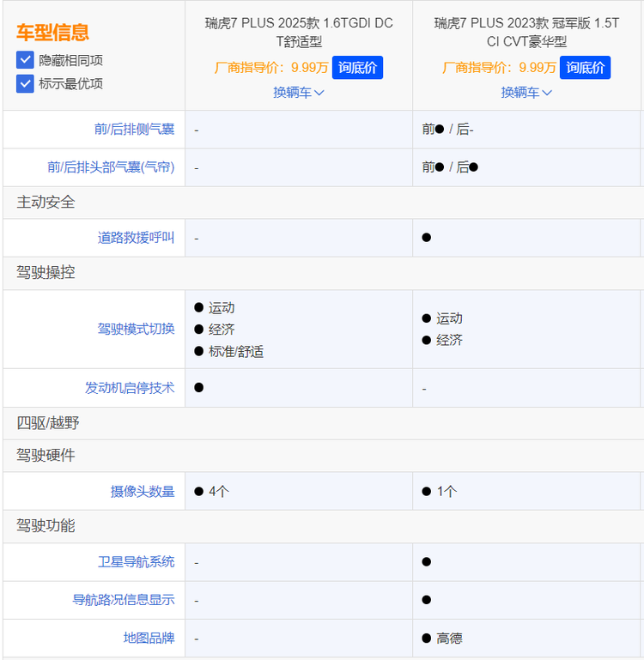Open 换辆车 dropdown for 2025款 model
Viewport: 644px width, 660px height.
coord(298,93)
